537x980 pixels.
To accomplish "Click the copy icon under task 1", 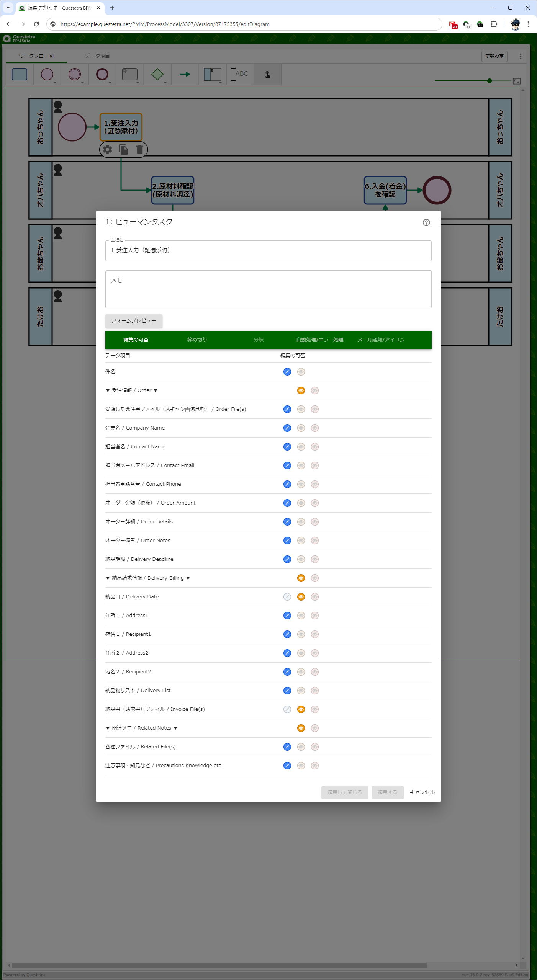I will click(x=123, y=149).
